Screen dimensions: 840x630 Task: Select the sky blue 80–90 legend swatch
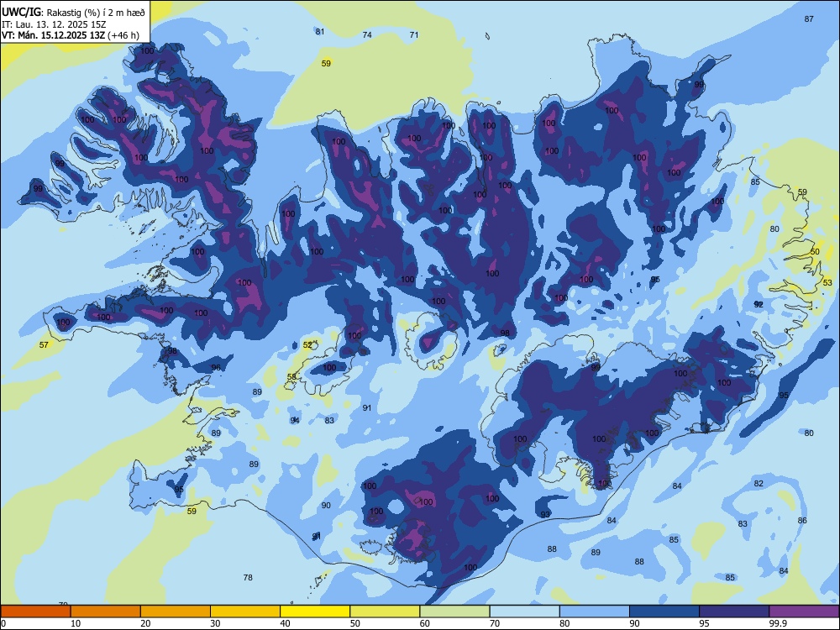(x=594, y=612)
